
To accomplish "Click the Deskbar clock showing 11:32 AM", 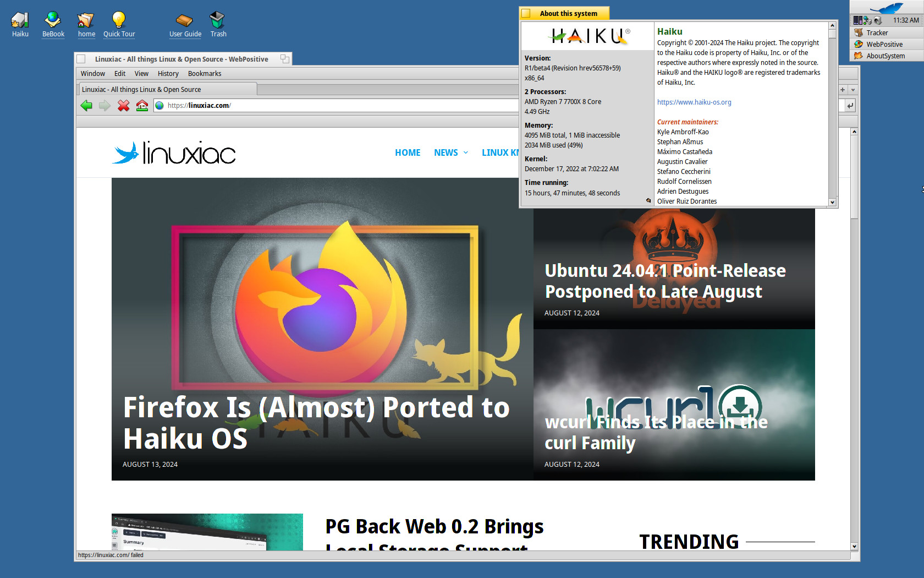I will point(905,20).
